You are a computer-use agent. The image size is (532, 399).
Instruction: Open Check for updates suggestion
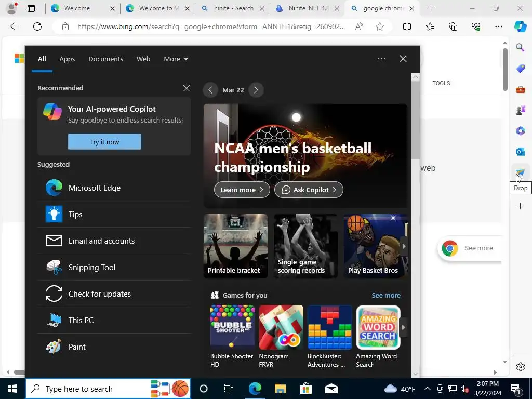click(114, 294)
